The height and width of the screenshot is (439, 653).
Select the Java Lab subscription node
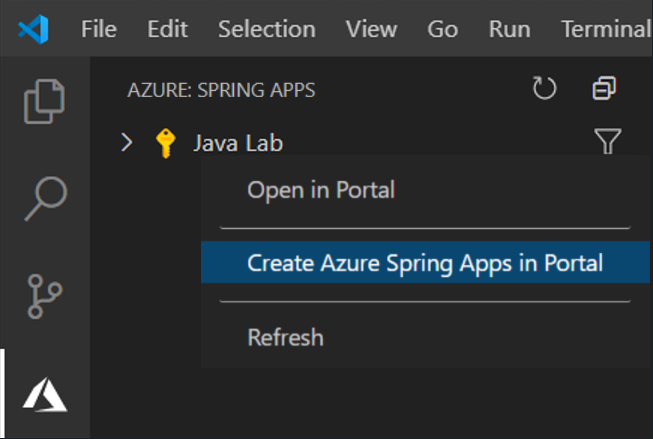(237, 143)
